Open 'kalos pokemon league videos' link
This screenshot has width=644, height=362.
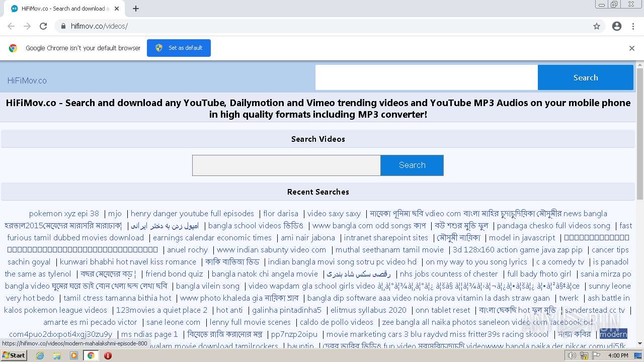click(x=56, y=310)
